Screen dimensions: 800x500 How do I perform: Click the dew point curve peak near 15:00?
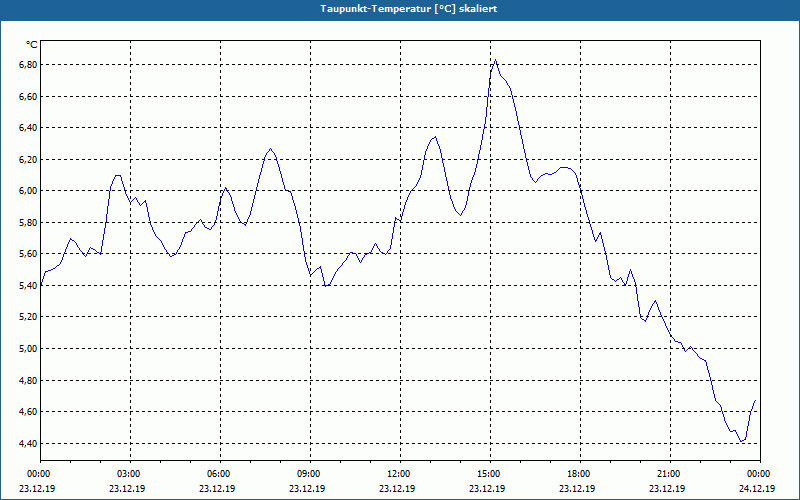[x=495, y=60]
